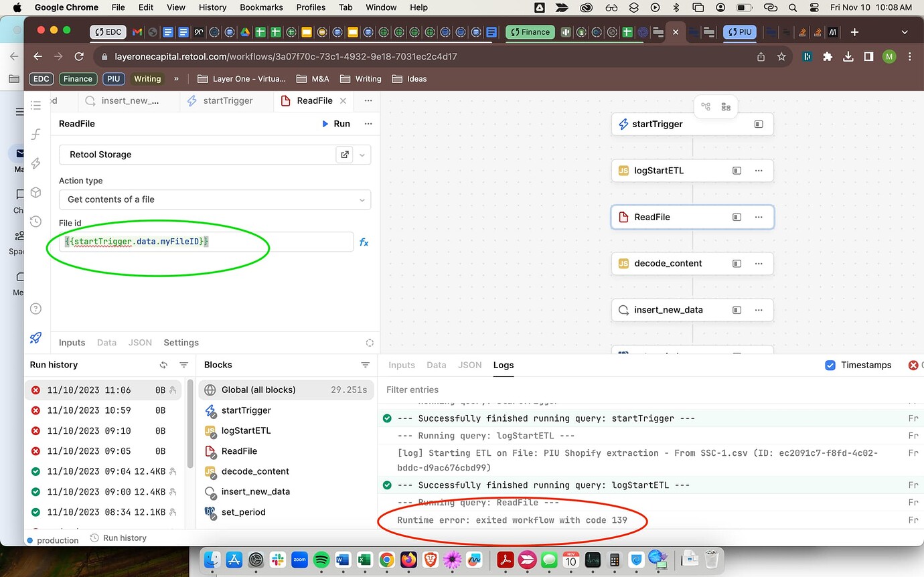Click the fx button beside File id

tap(364, 242)
